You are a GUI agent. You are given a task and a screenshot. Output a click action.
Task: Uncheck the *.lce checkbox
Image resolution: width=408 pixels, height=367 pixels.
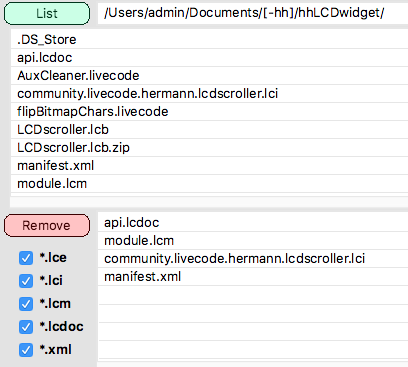point(26,258)
